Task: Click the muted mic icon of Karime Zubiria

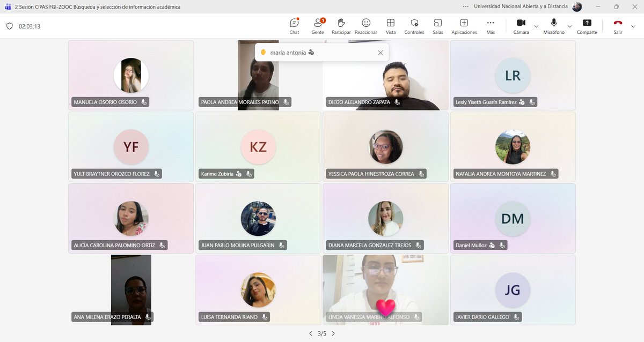Action: pos(249,174)
